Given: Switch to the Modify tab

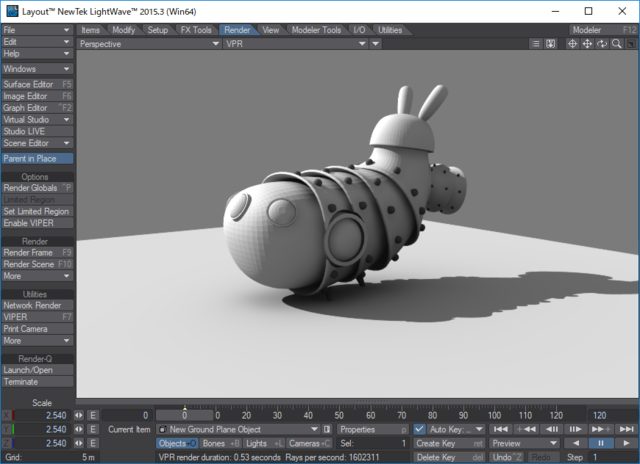Looking at the screenshot, I should pos(124,30).
